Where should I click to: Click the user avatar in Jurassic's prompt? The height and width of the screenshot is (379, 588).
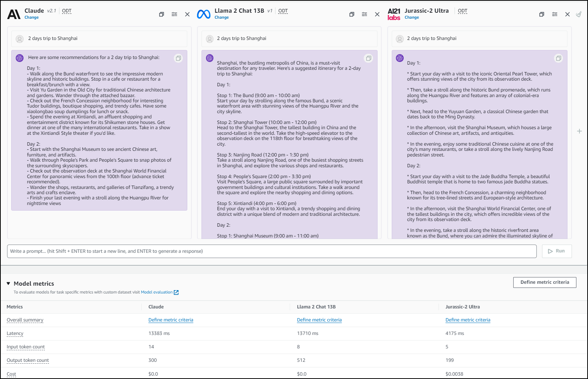(x=400, y=39)
